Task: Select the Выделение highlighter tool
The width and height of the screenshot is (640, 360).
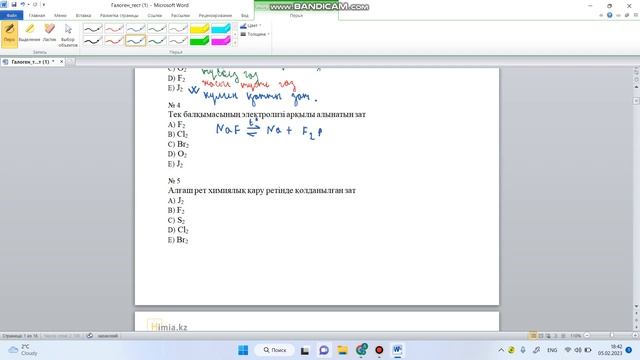Action: click(29, 33)
